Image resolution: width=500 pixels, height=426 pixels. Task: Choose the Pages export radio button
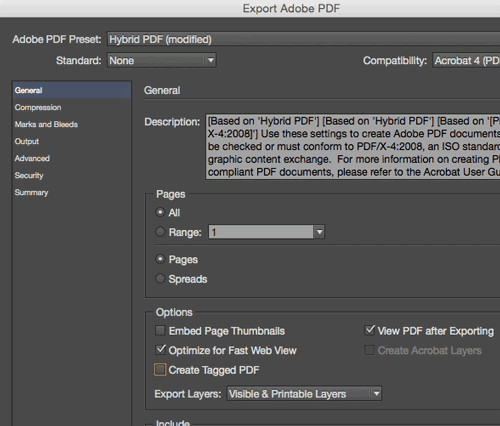(x=160, y=259)
